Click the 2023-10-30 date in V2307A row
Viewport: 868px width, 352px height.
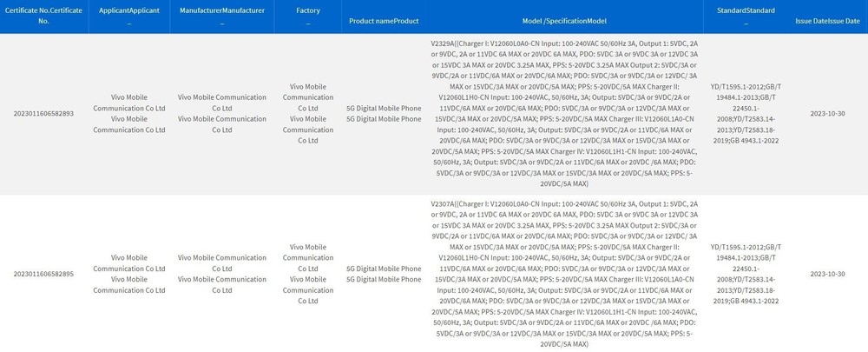pyautogui.click(x=827, y=274)
